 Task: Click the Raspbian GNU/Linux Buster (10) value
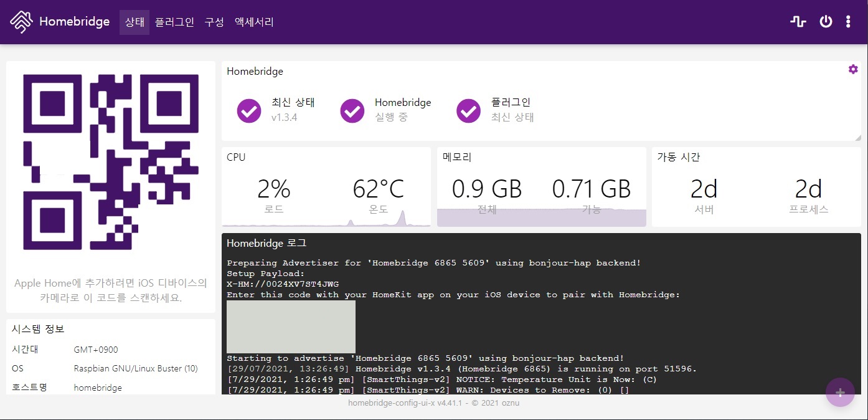point(136,368)
